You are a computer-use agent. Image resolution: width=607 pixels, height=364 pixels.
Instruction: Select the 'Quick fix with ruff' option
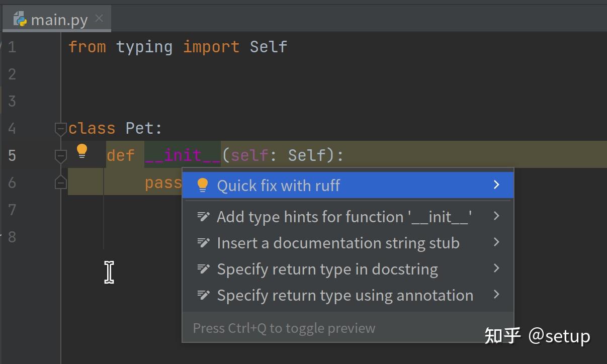(280, 185)
